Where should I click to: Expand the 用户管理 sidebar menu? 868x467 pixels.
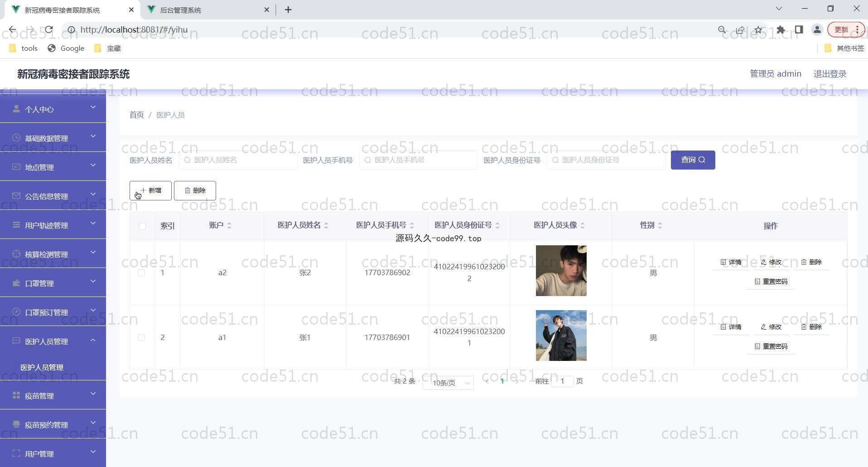pyautogui.click(x=53, y=453)
